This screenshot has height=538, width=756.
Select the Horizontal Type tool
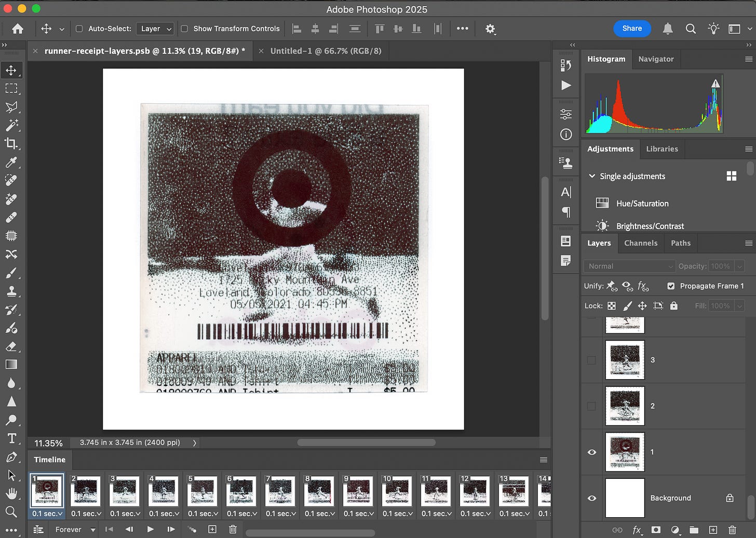(11, 439)
